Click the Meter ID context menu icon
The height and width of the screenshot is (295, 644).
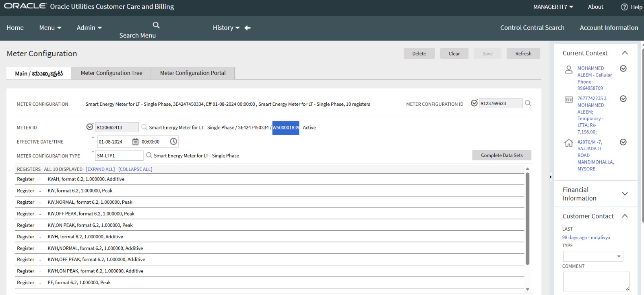[90, 127]
